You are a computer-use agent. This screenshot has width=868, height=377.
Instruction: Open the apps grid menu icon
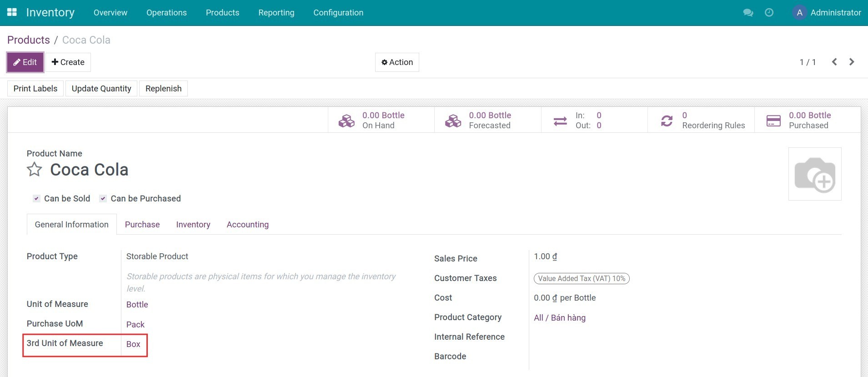coord(12,12)
